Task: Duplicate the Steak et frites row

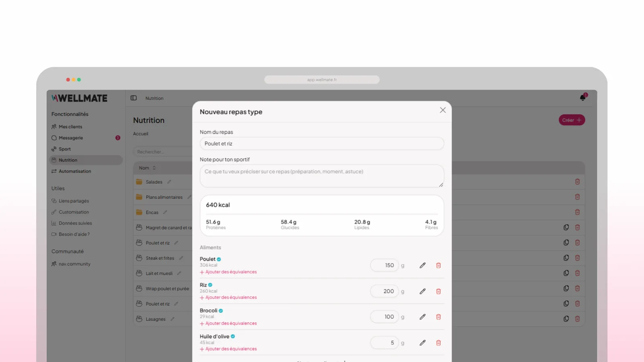Action: (566, 258)
